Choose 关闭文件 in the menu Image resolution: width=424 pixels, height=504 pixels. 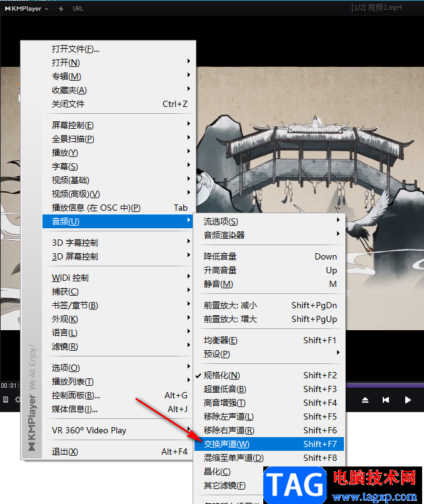(119, 104)
